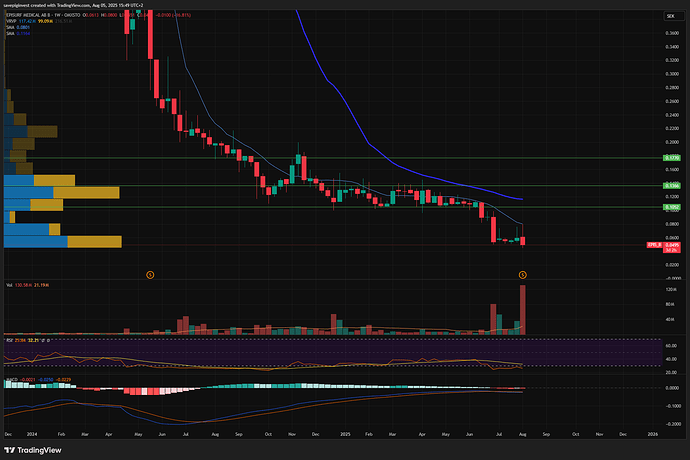Click the 2024 label on the time axis
The height and width of the screenshot is (460, 690).
[32, 434]
